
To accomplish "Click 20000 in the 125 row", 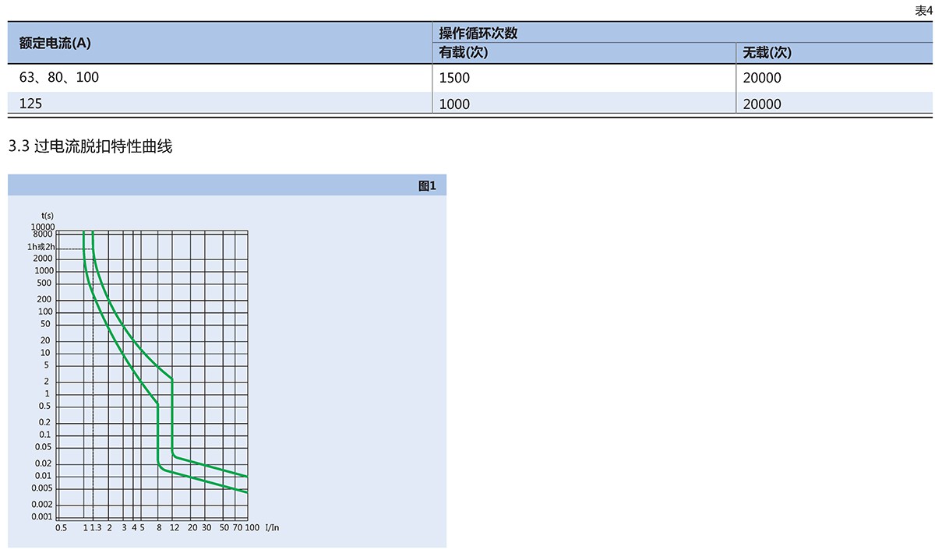I will pos(762,104).
